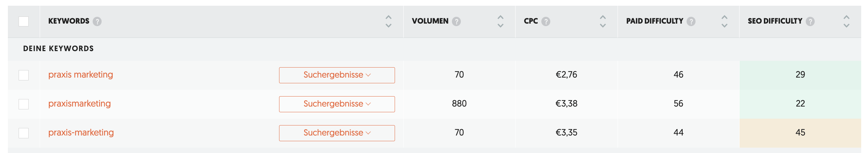This screenshot has height=153, width=868.
Task: Open the help icon next to CPC
Action: (x=546, y=21)
